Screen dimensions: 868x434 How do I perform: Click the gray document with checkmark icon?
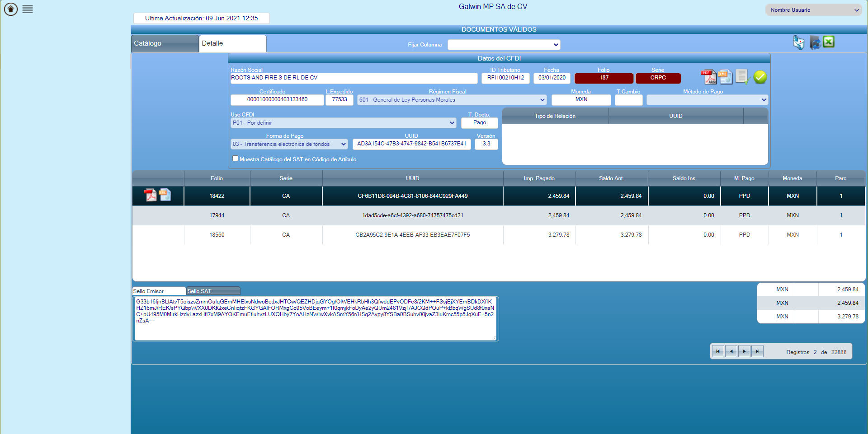[743, 77]
